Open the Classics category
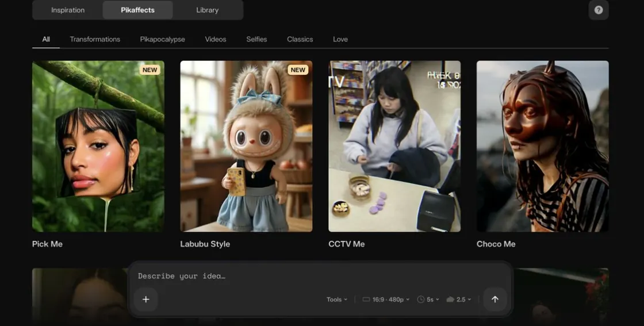This screenshot has width=644, height=326. (x=300, y=40)
